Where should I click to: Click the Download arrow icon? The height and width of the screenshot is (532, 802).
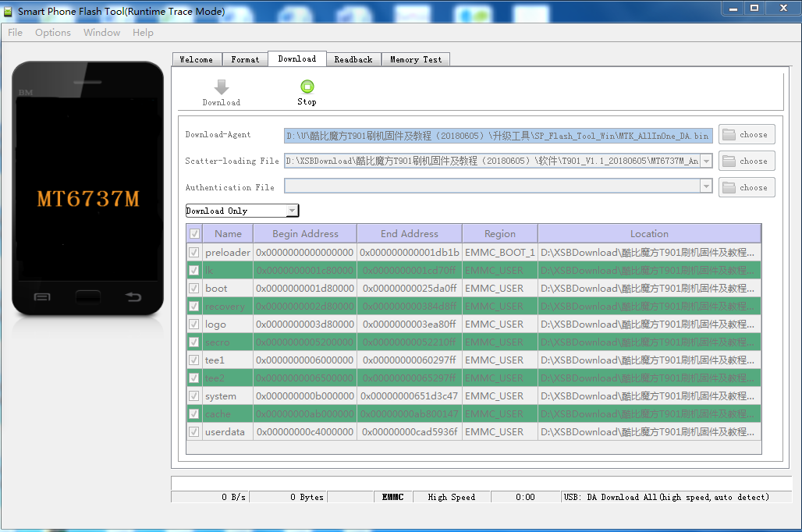click(x=222, y=87)
